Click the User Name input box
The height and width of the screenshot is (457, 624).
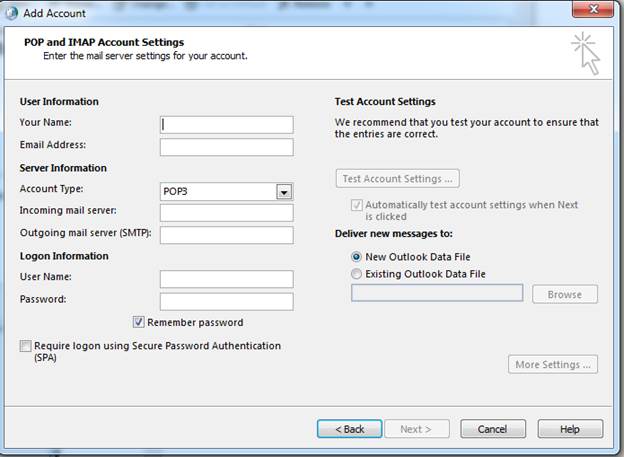pos(226,279)
